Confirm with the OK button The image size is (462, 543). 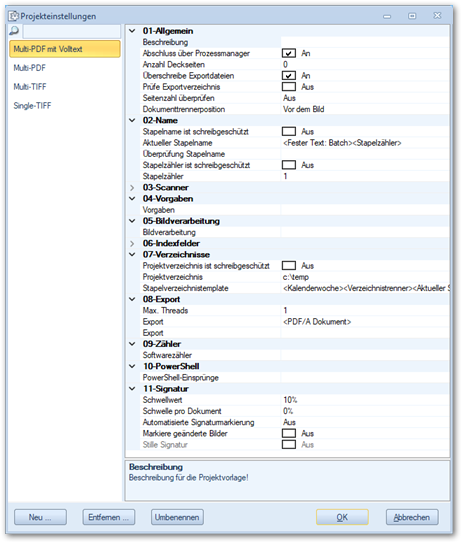(x=342, y=517)
